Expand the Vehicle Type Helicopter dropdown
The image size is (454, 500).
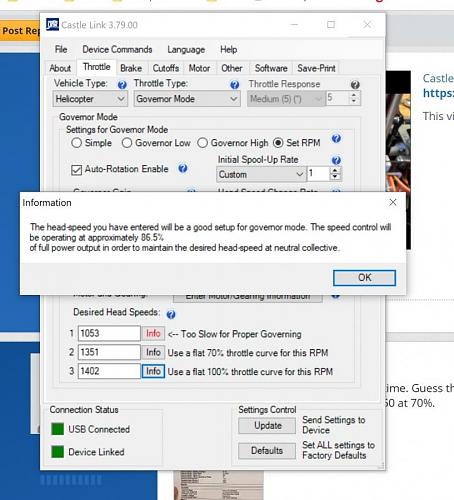click(90, 99)
